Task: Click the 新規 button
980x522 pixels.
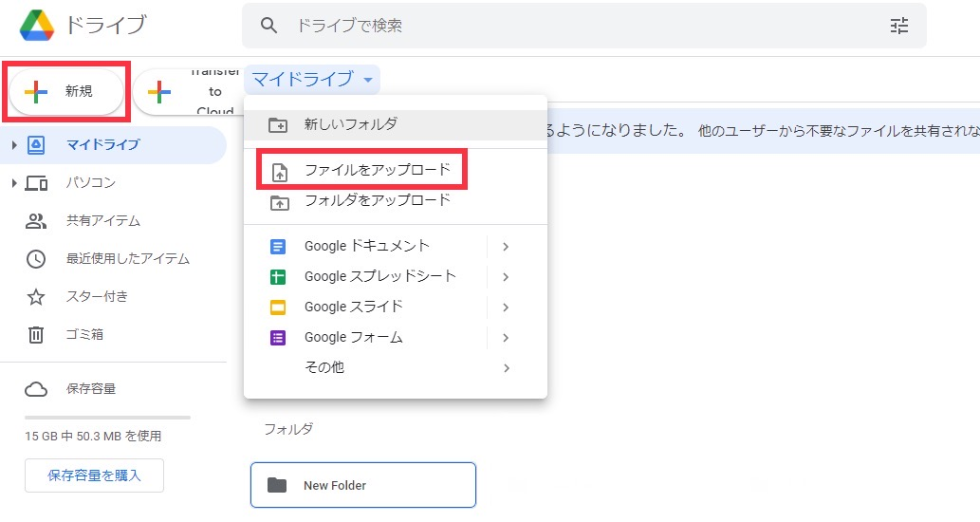Action: [66, 92]
